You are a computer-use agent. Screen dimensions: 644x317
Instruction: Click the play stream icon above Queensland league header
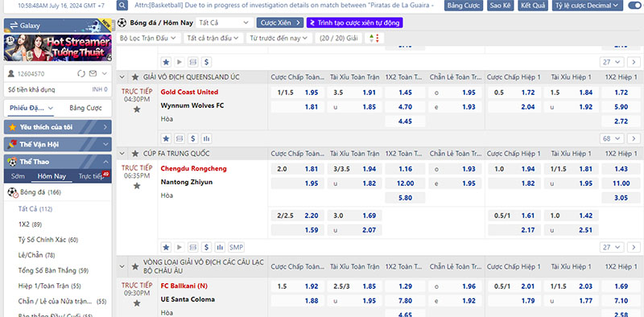(179, 62)
